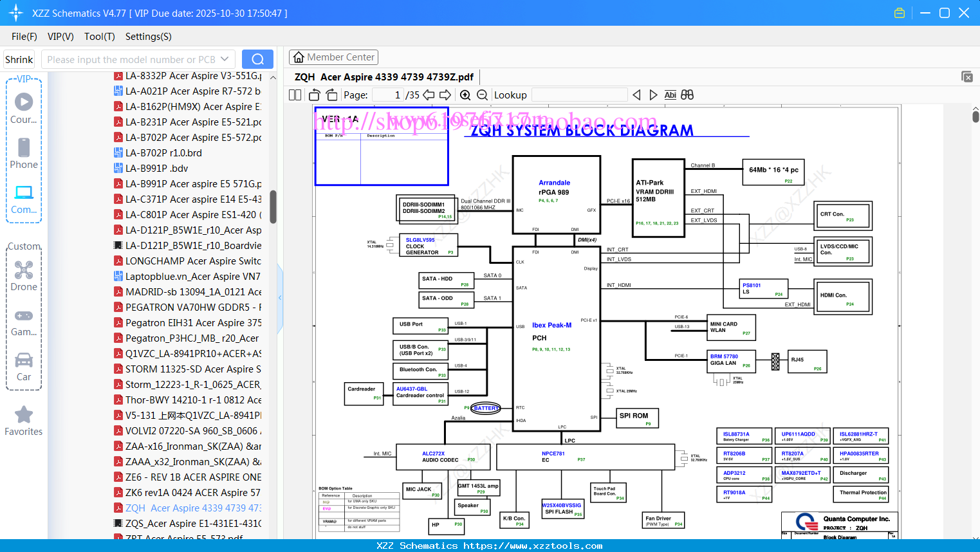
Task: Toggle the Abi whole-word match option
Action: 670,95
